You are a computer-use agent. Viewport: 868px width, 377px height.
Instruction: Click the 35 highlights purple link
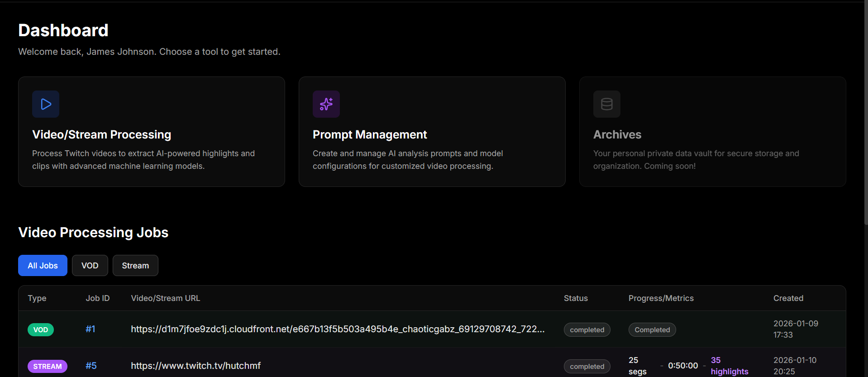(729, 366)
